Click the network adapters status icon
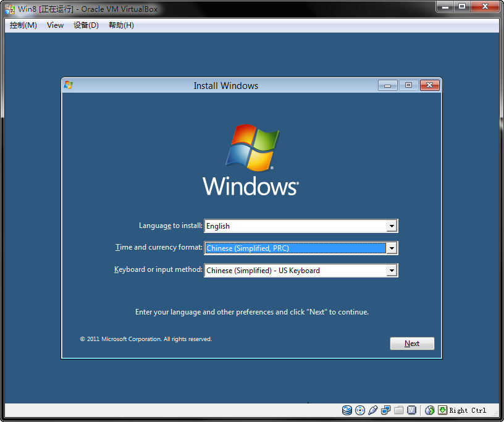Image resolution: width=504 pixels, height=422 pixels. click(x=385, y=410)
